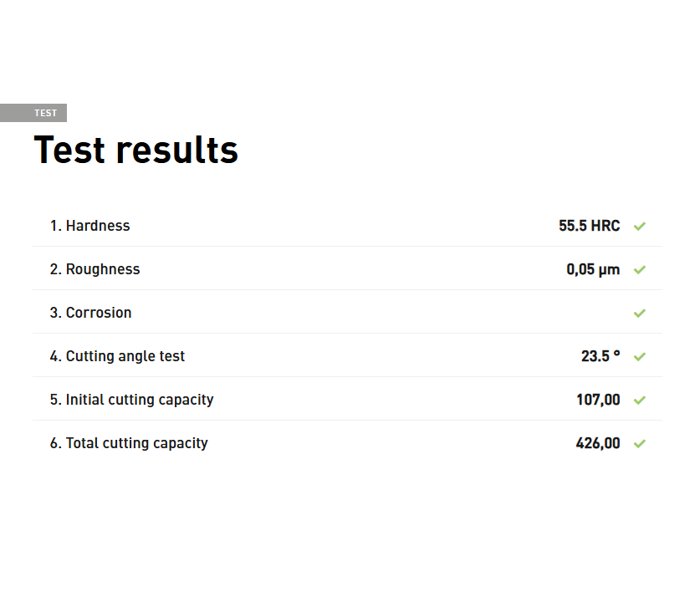700x592 pixels.
Task: Select the Total cutting capacity checkmark
Action: pos(640,444)
